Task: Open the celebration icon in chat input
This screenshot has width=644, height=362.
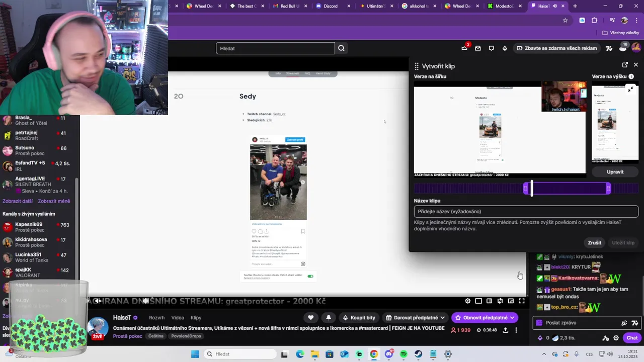Action: pos(624,323)
